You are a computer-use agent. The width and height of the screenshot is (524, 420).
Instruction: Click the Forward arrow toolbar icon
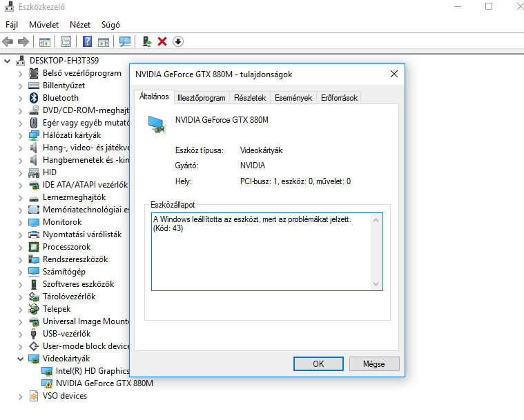[23, 42]
